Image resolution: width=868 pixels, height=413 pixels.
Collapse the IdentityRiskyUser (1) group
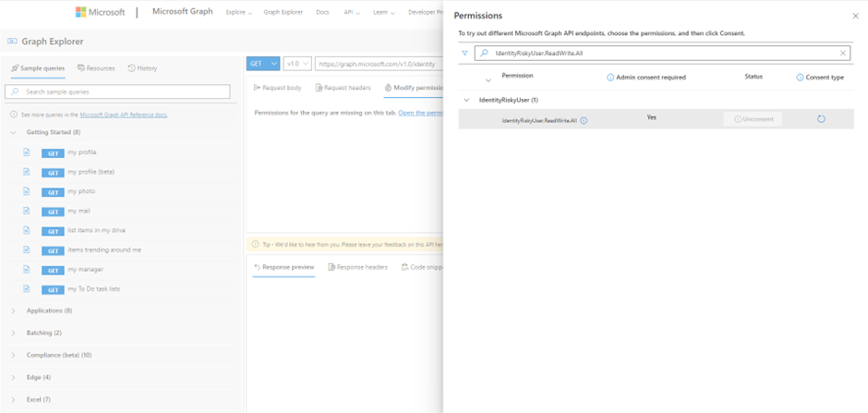pos(466,100)
